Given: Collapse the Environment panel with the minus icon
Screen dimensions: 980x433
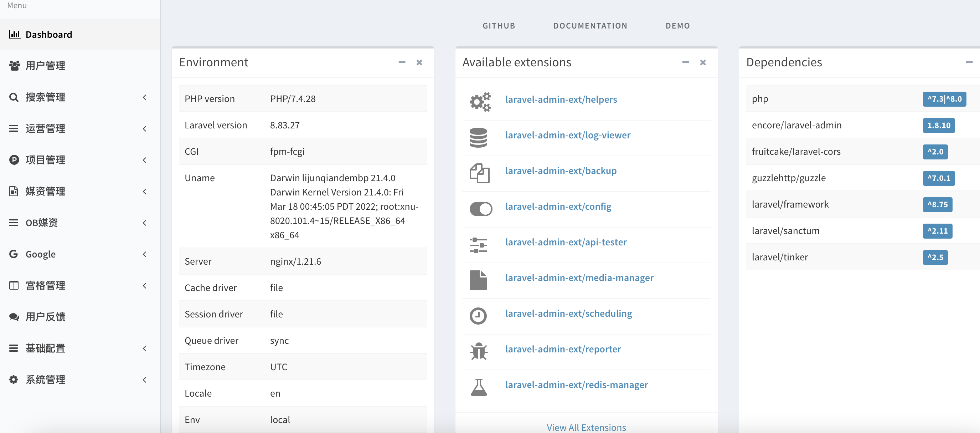Looking at the screenshot, I should (402, 62).
